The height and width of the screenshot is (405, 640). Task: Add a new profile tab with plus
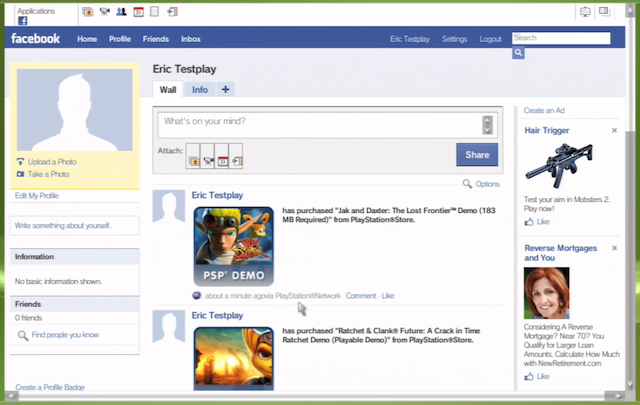click(225, 89)
